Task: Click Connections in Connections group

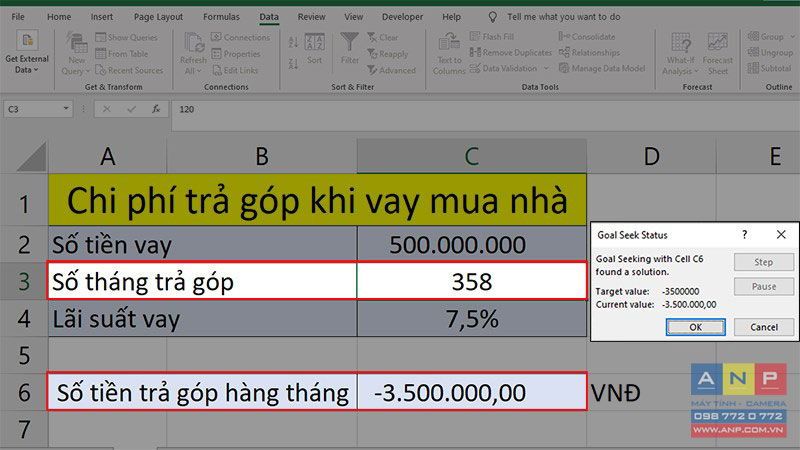Action: [240, 37]
